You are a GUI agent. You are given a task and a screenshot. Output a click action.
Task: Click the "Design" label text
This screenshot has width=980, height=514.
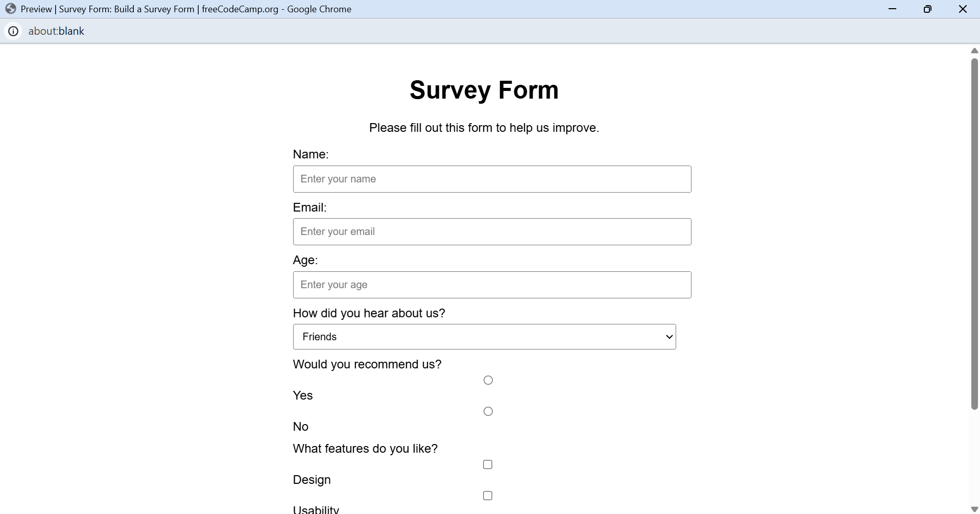pos(312,480)
